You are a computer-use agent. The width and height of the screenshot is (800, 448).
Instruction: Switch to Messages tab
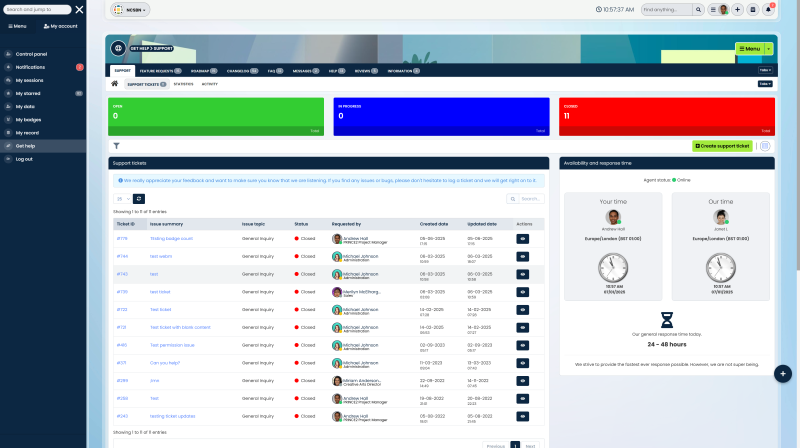[x=306, y=71]
